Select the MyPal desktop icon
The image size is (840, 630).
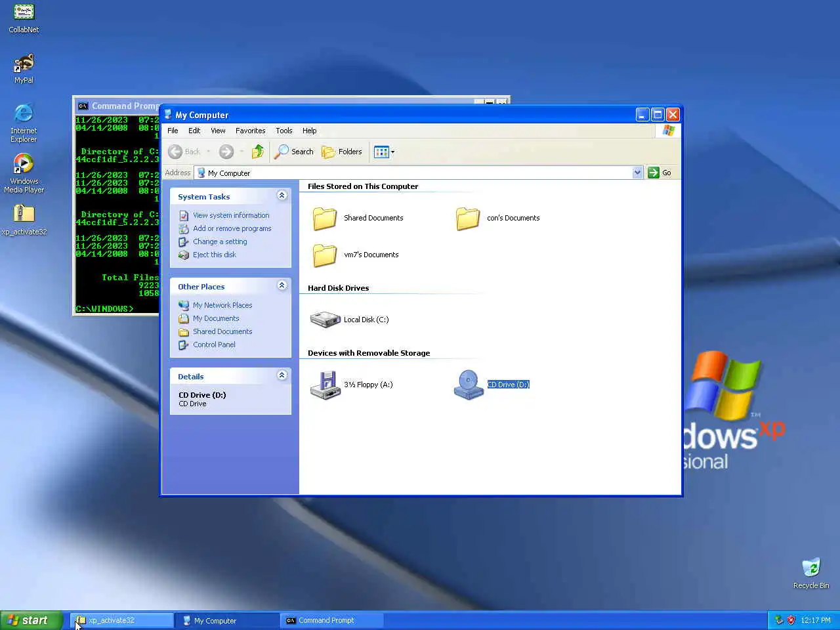[24, 69]
